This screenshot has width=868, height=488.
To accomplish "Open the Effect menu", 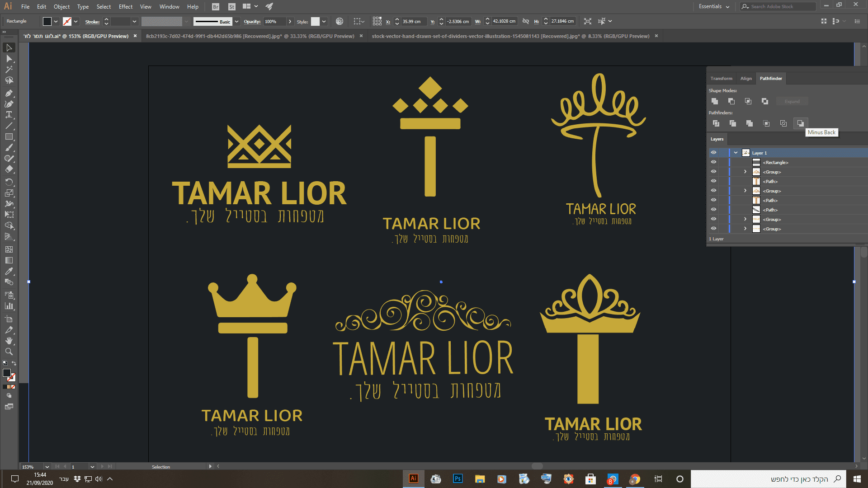I will 125,6.
